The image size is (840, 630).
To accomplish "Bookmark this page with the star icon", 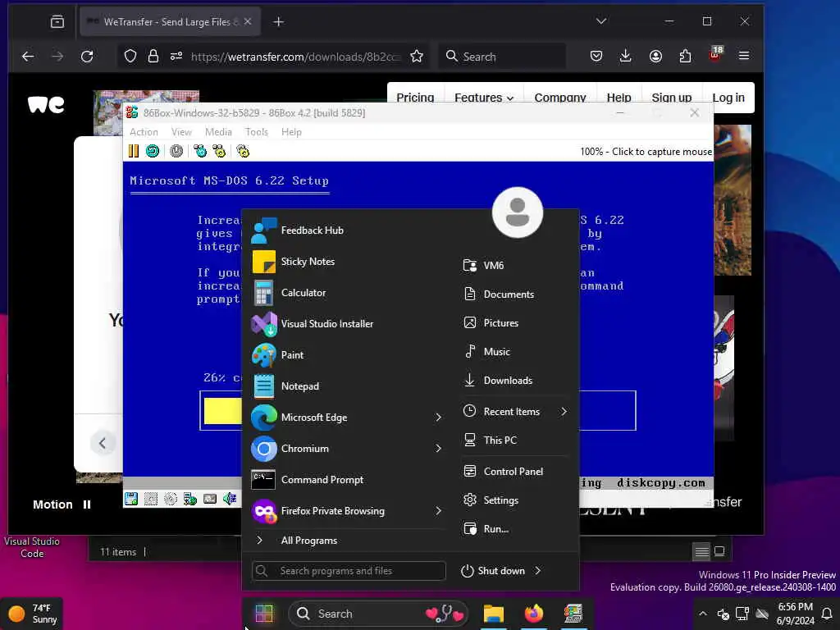I will click(x=417, y=56).
